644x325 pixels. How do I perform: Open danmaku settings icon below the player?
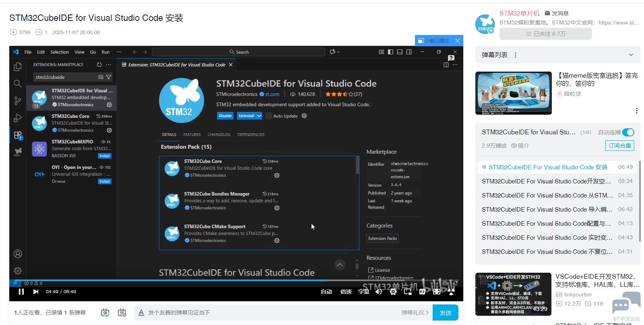click(122, 313)
